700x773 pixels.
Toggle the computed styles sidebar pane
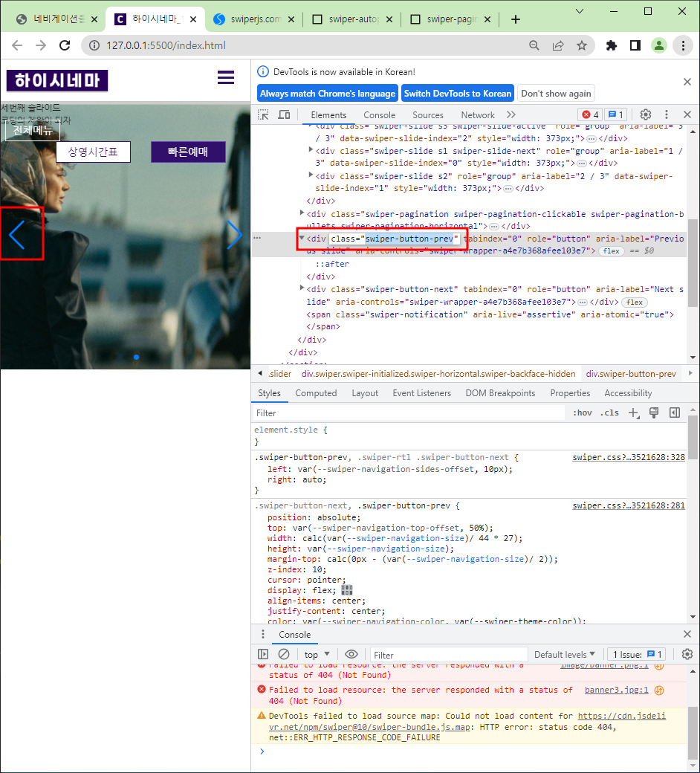tap(675, 413)
